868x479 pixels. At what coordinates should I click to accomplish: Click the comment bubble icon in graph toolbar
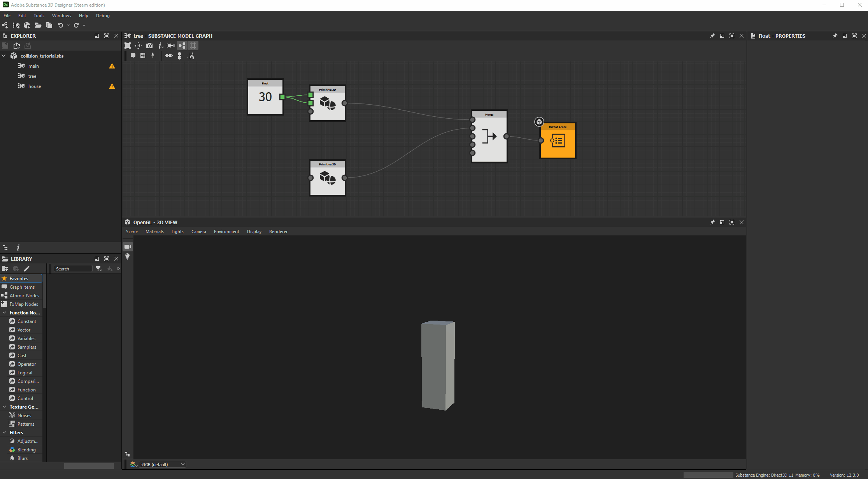pos(133,56)
